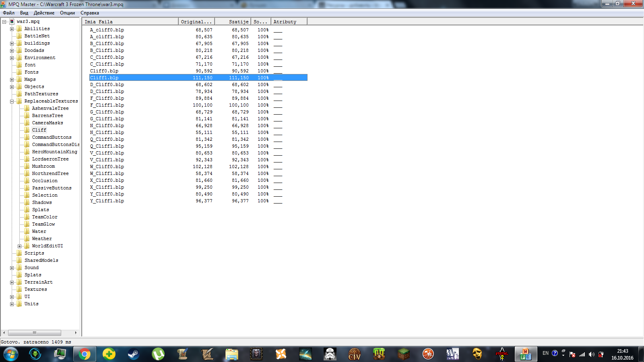Click the Water folder icon

[27, 232]
